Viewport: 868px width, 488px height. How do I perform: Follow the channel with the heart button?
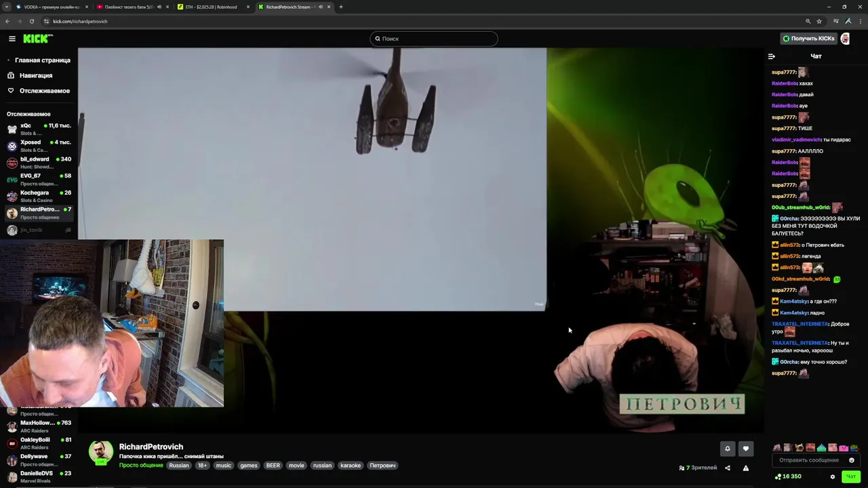746,449
